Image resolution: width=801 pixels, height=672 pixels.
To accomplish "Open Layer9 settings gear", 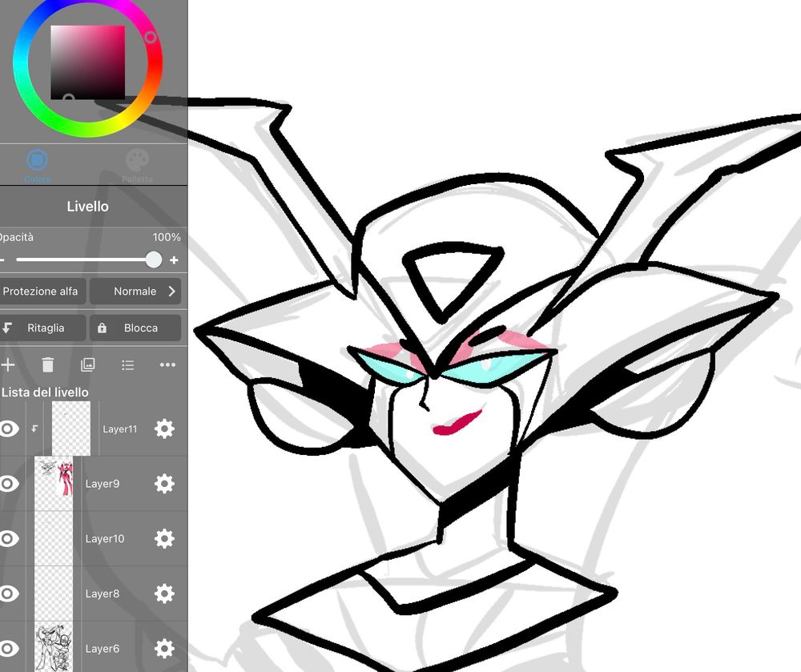I will [164, 484].
